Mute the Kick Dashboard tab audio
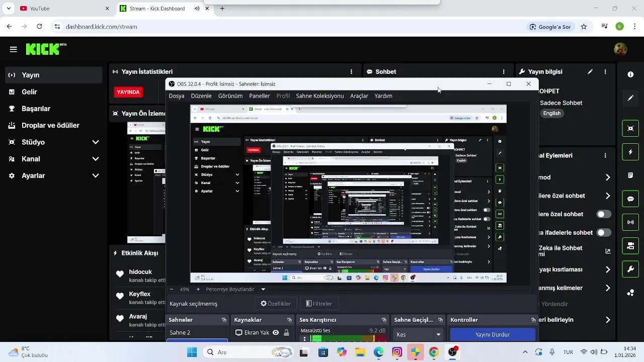Viewport: 644px width, 362px height. pos(197,9)
